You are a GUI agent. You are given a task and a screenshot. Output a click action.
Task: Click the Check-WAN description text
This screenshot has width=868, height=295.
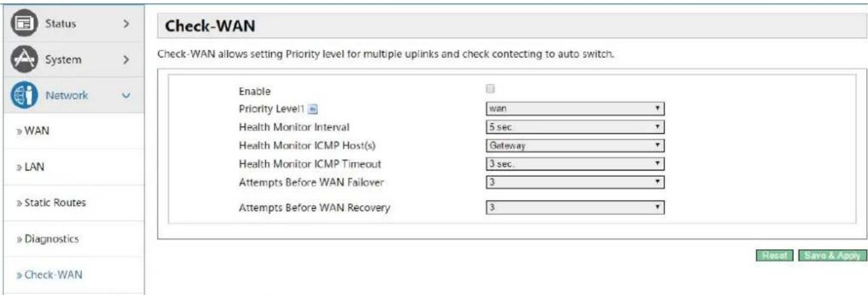[386, 55]
